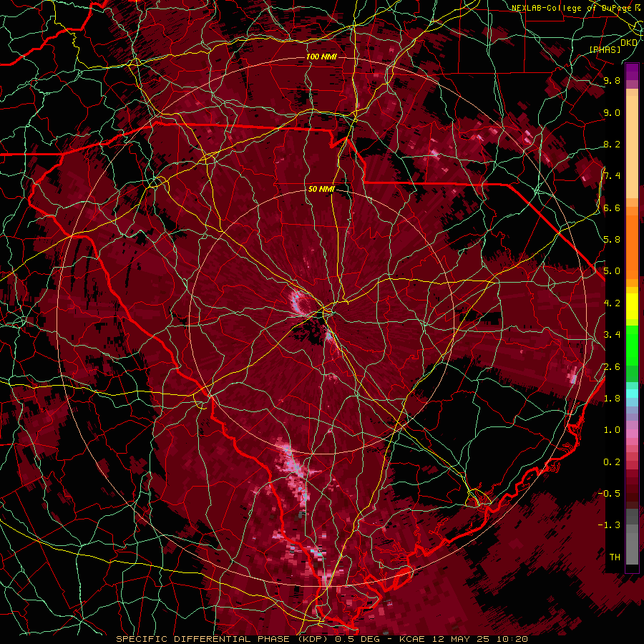Click the green segment of the color bar
Viewport: 644px width, 644px height.
click(632, 345)
